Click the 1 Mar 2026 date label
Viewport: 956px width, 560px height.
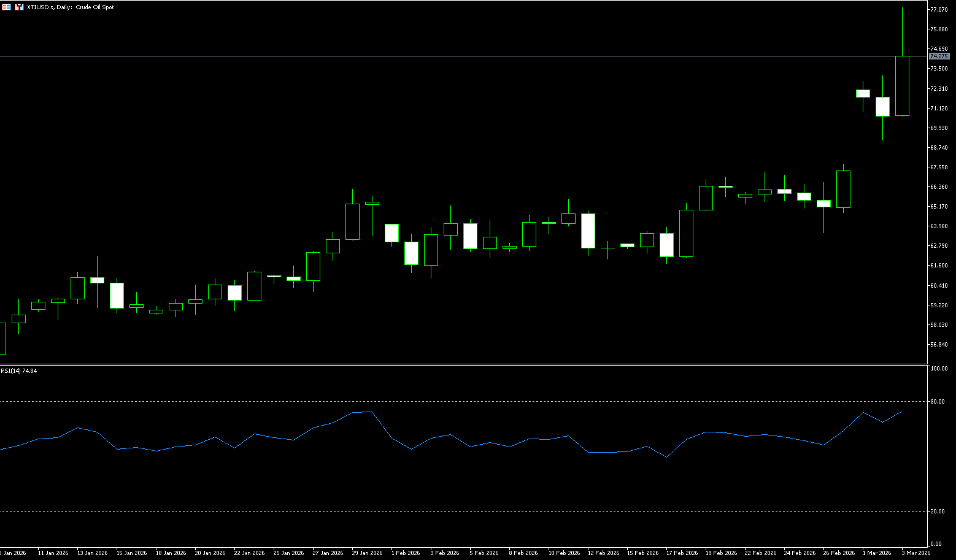coord(876,553)
